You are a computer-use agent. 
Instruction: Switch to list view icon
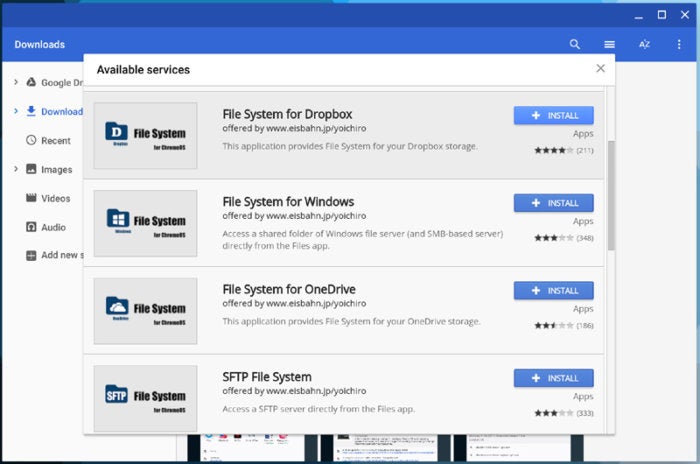(609, 44)
